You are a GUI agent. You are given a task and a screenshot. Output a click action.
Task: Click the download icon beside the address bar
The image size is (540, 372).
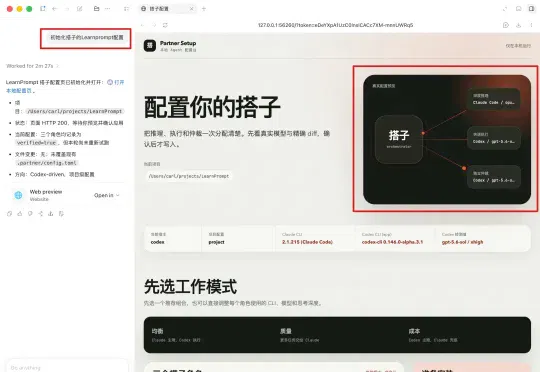(x=518, y=25)
